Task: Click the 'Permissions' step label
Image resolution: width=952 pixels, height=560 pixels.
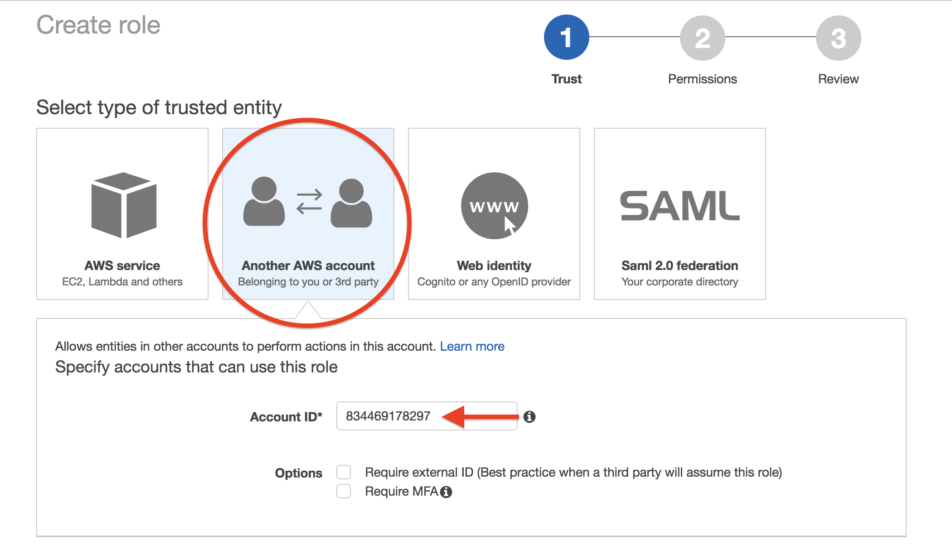Action: [x=703, y=79]
